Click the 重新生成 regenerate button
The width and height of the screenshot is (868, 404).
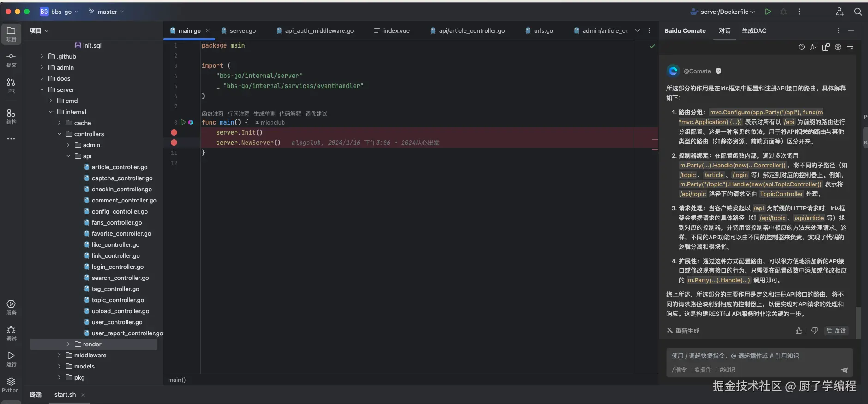click(x=683, y=331)
